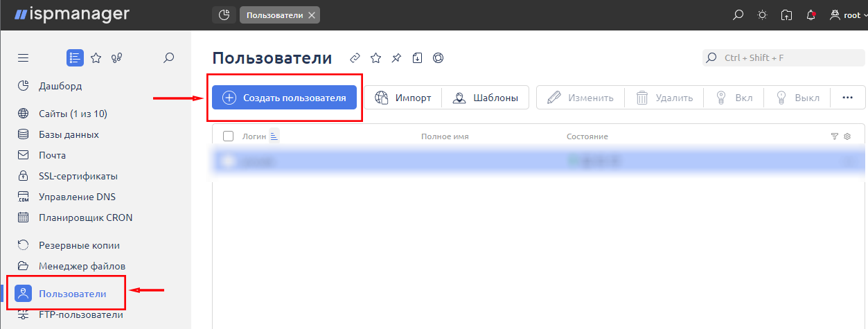
Task: Collapse sidebar with hamburger icon
Action: point(23,58)
